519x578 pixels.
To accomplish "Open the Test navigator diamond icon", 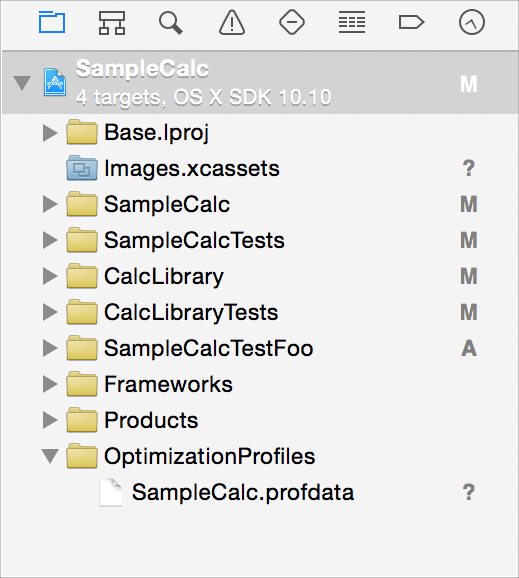I will pyautogui.click(x=292, y=22).
